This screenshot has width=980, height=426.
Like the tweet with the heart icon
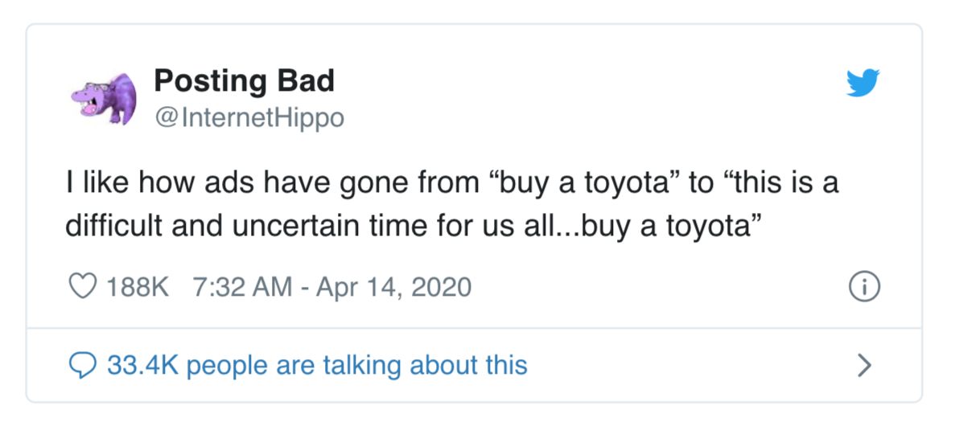[x=83, y=287]
